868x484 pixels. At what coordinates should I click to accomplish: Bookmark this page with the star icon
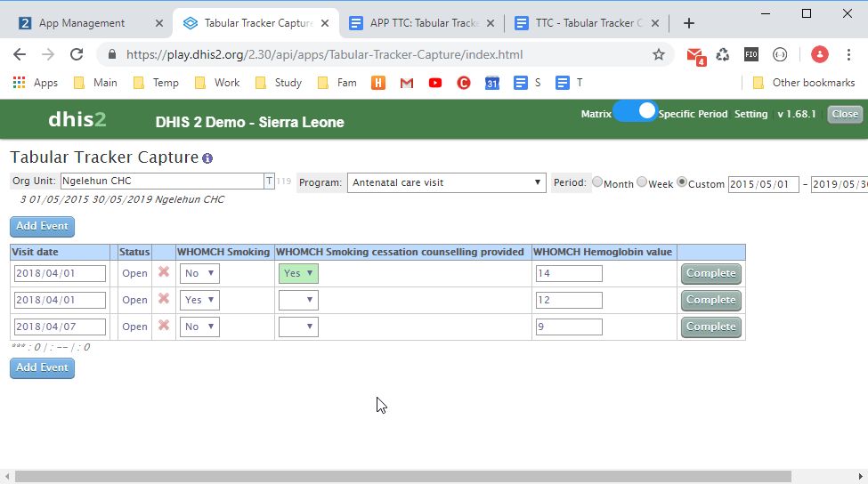[658, 54]
